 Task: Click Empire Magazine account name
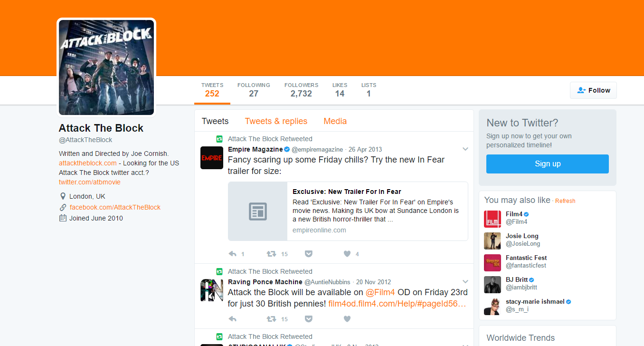point(256,149)
